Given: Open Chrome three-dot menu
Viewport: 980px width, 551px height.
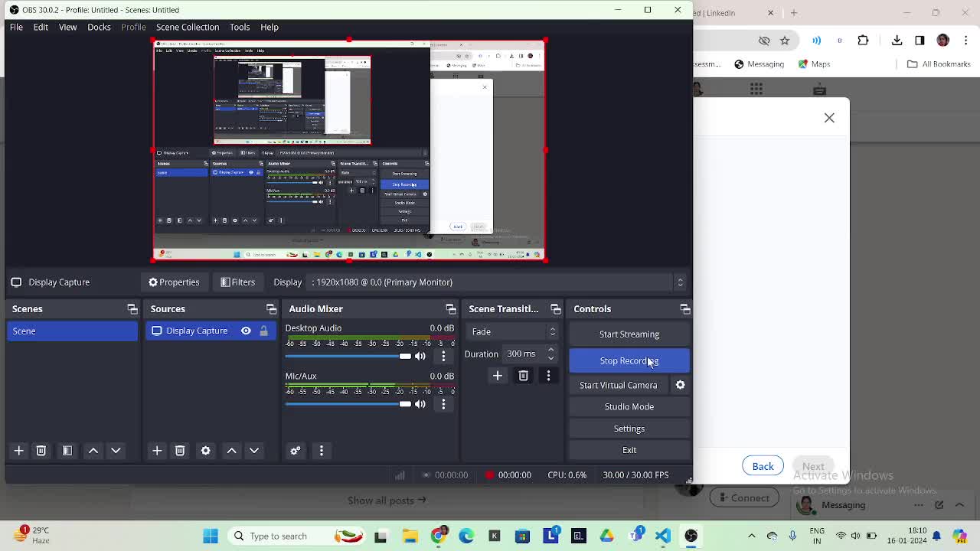Looking at the screenshot, I should tap(965, 41).
